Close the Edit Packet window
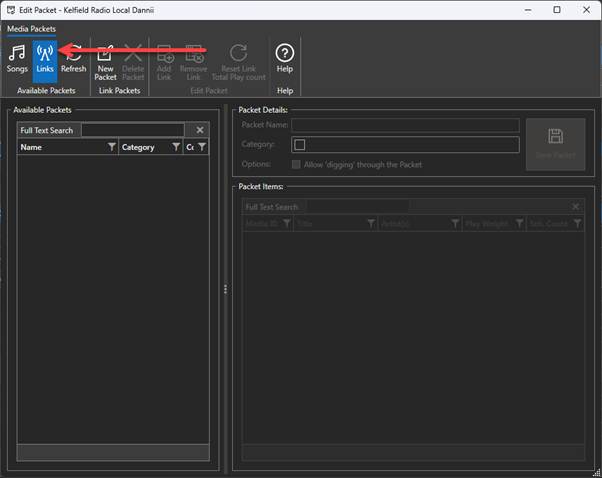The image size is (602, 478). pyautogui.click(x=586, y=10)
